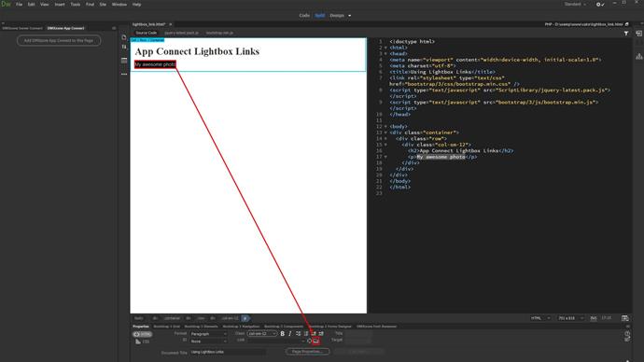Click the Browse for File folder icon
Image resolution: width=644 pixels, height=362 pixels.
[x=315, y=341]
